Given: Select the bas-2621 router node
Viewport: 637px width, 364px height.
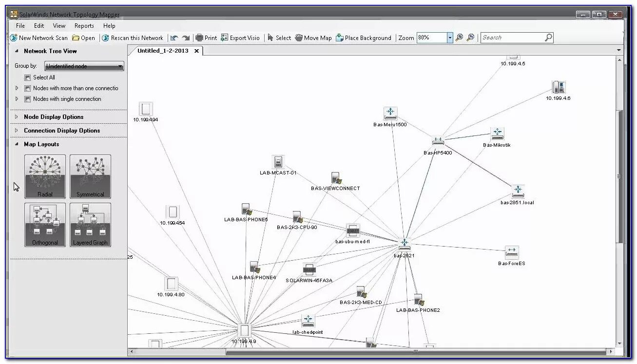Looking at the screenshot, I should click(x=404, y=244).
